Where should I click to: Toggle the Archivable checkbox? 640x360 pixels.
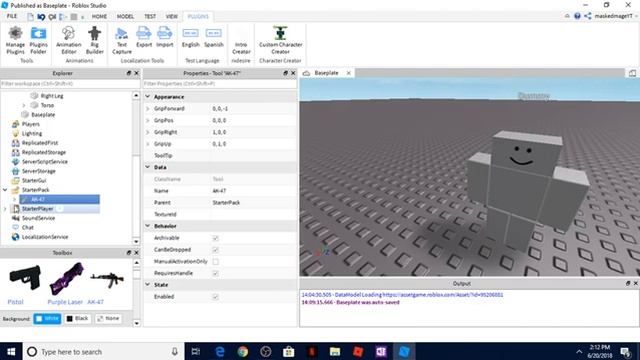point(216,238)
